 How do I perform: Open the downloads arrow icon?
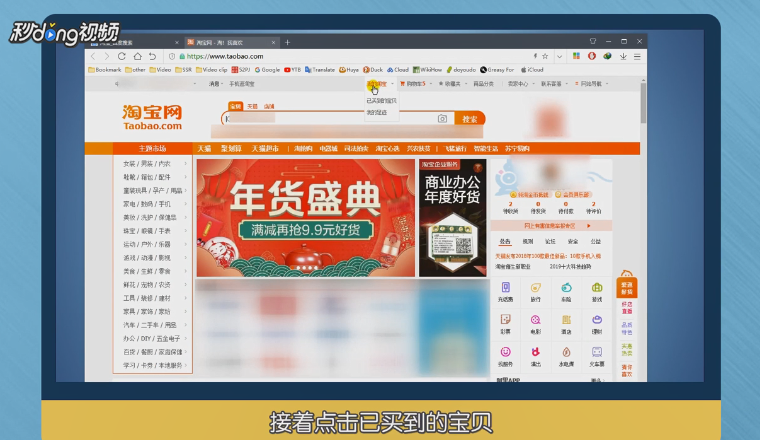pyautogui.click(x=623, y=57)
